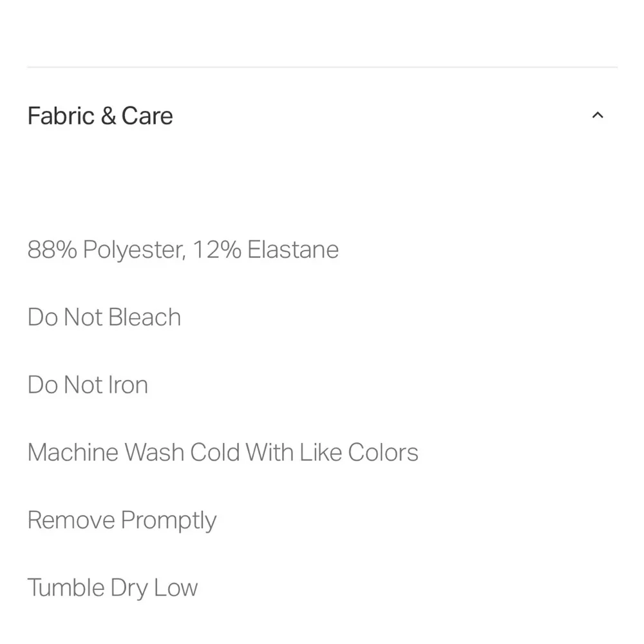Click the word Polyester
The image size is (644, 644).
(134, 250)
